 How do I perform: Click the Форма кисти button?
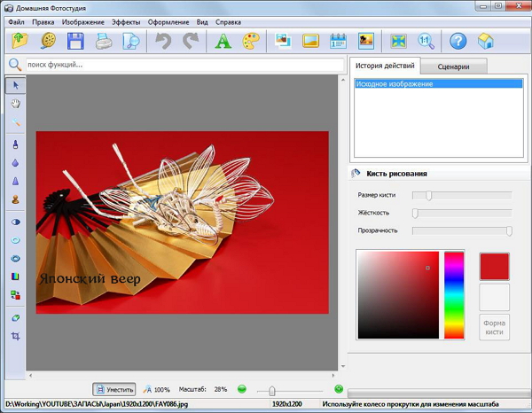click(494, 327)
